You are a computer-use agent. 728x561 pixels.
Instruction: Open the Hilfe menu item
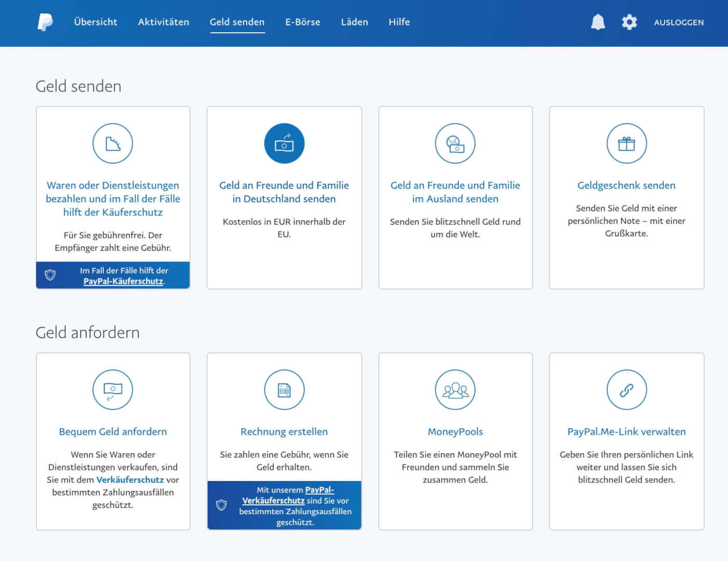(x=399, y=22)
